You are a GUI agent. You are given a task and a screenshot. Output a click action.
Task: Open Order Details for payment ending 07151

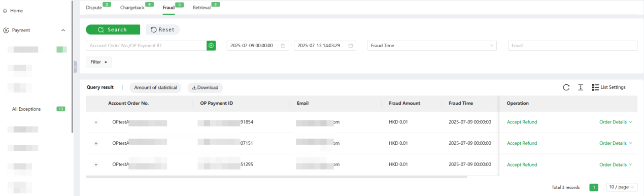pos(616,143)
